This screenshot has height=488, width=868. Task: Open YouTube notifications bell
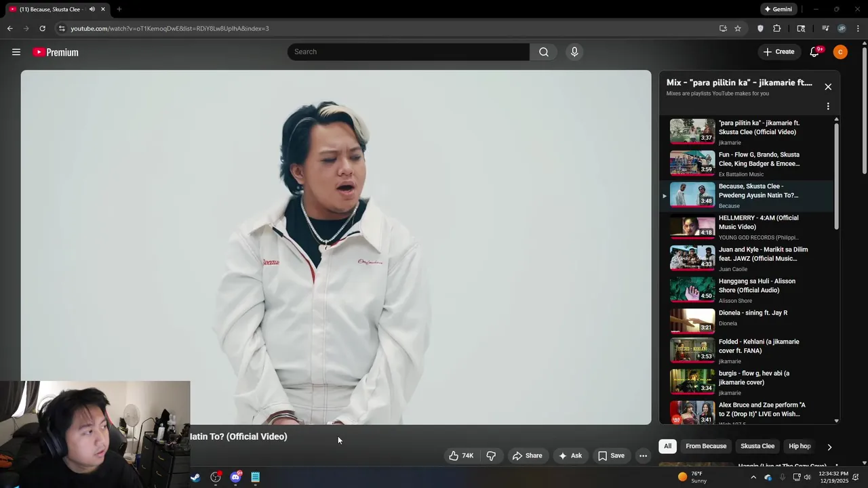(815, 52)
